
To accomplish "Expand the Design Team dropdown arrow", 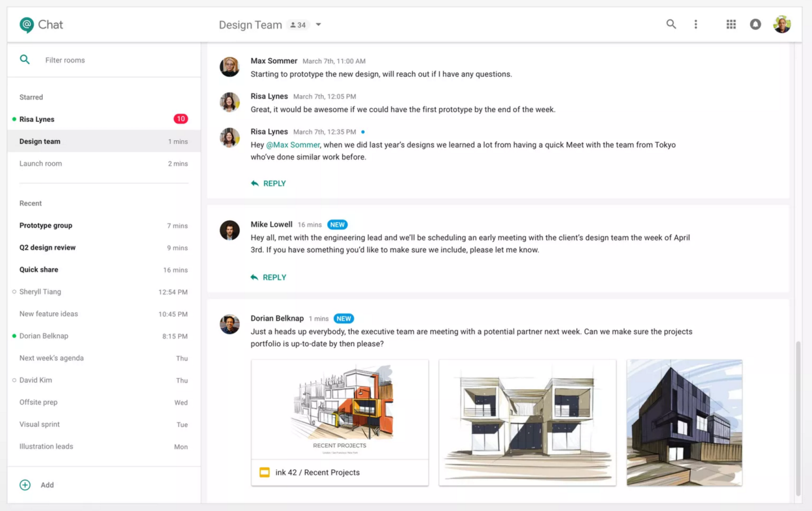I will (x=319, y=25).
